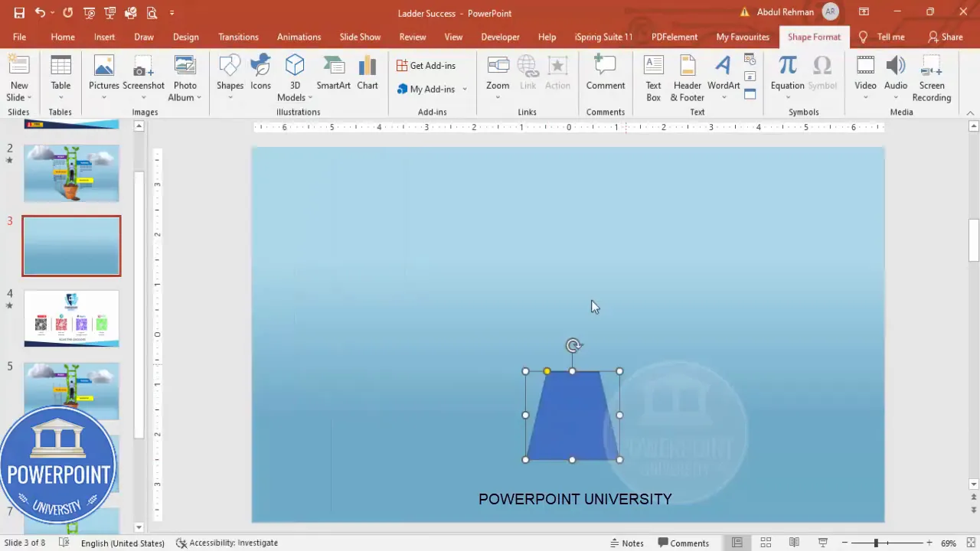This screenshot has width=980, height=551.
Task: Switch to Normal view
Action: (737, 543)
